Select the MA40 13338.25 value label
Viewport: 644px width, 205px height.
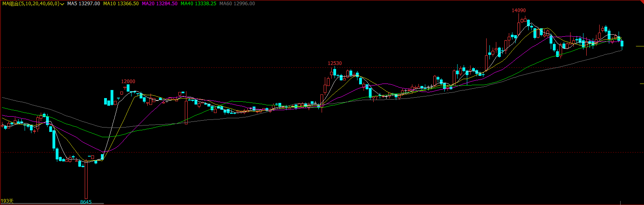199,4
